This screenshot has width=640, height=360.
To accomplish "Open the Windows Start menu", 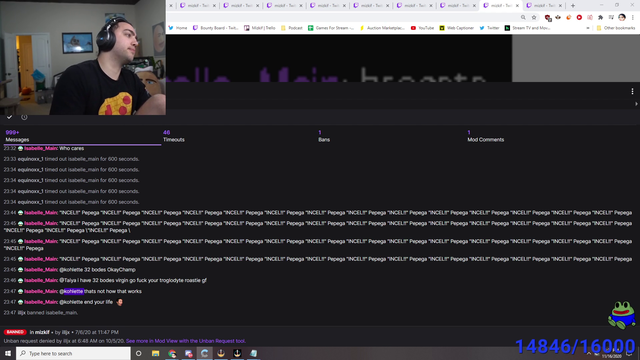I will 8,353.
